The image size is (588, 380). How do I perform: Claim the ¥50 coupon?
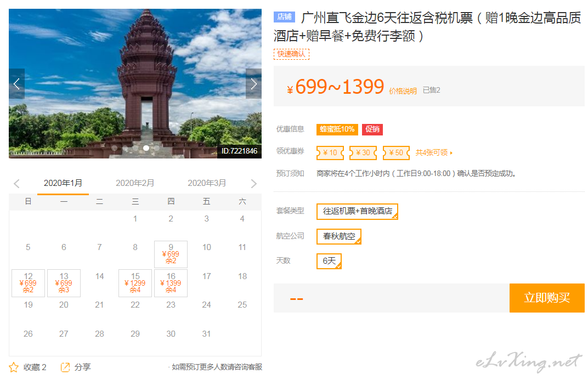pos(396,153)
